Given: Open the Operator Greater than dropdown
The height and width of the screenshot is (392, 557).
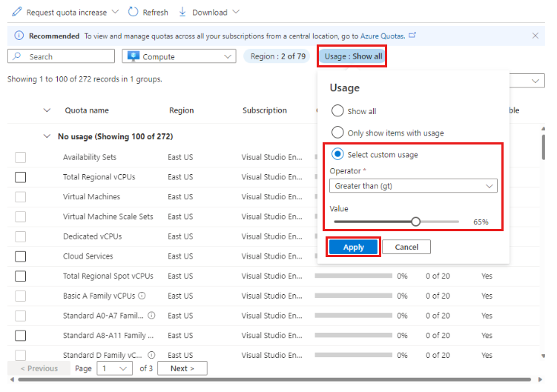Looking at the screenshot, I should click(413, 186).
